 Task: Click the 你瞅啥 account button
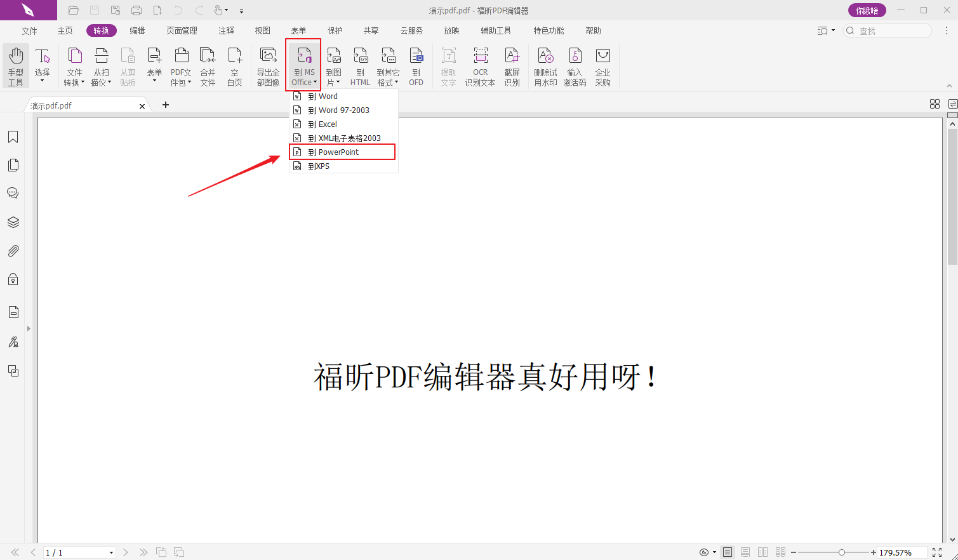point(867,10)
